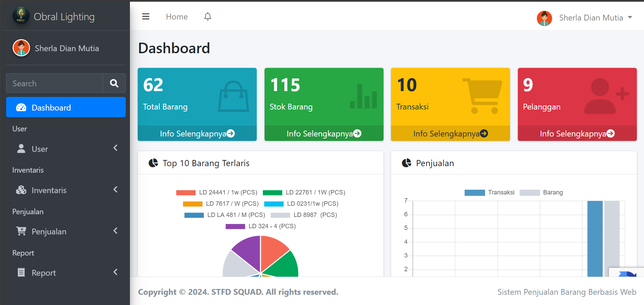Toggle LD 24441 / 1w legend item
The height and width of the screenshot is (305, 644).
(x=216, y=192)
